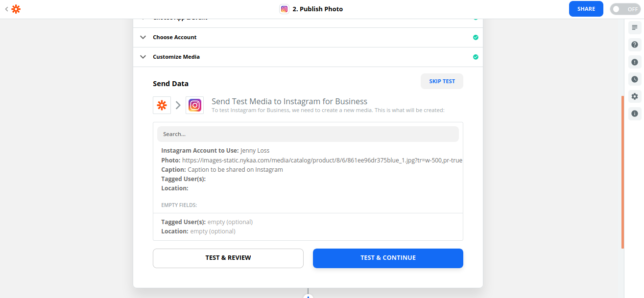Click the Skip Test button

pos(442,81)
